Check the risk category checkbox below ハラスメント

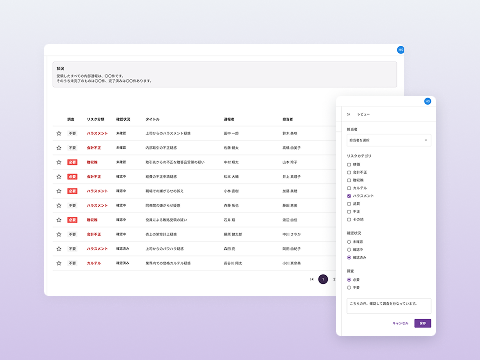[349, 204]
